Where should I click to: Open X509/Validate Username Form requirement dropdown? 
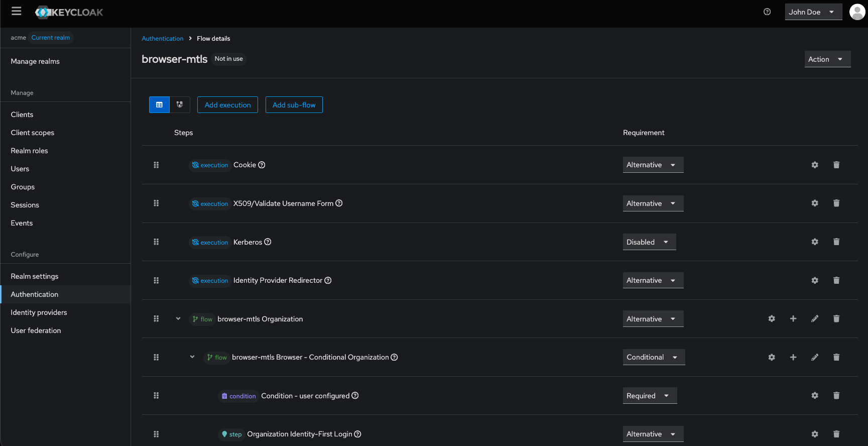coord(653,203)
